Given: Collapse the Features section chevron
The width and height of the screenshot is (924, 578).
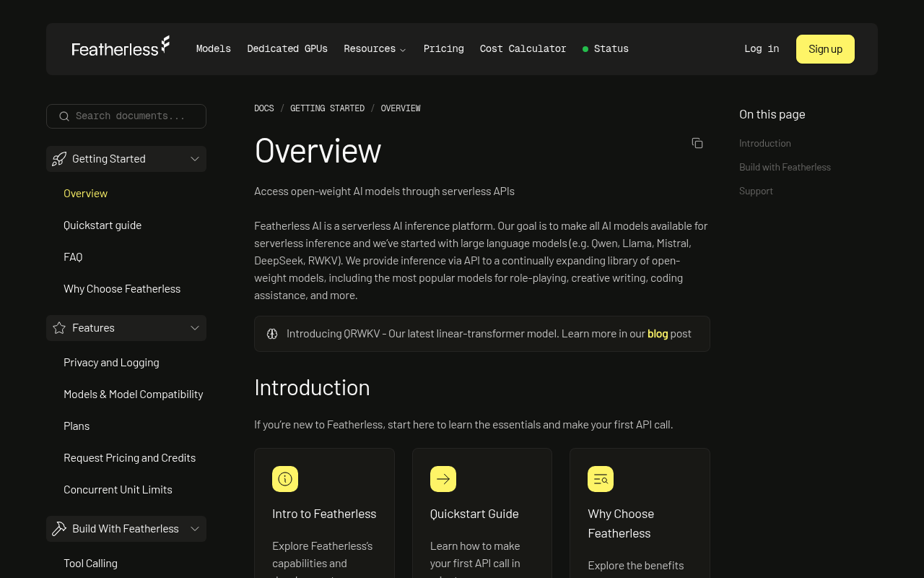Looking at the screenshot, I should [195, 328].
